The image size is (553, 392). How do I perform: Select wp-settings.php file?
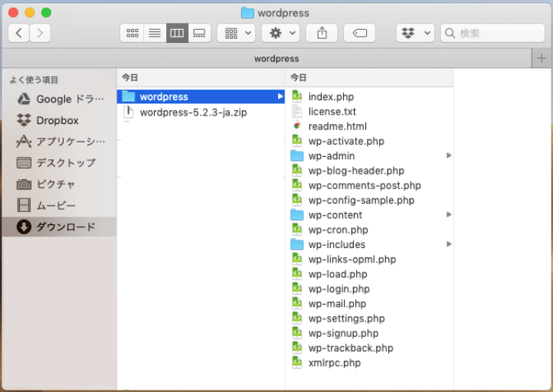pyautogui.click(x=369, y=318)
